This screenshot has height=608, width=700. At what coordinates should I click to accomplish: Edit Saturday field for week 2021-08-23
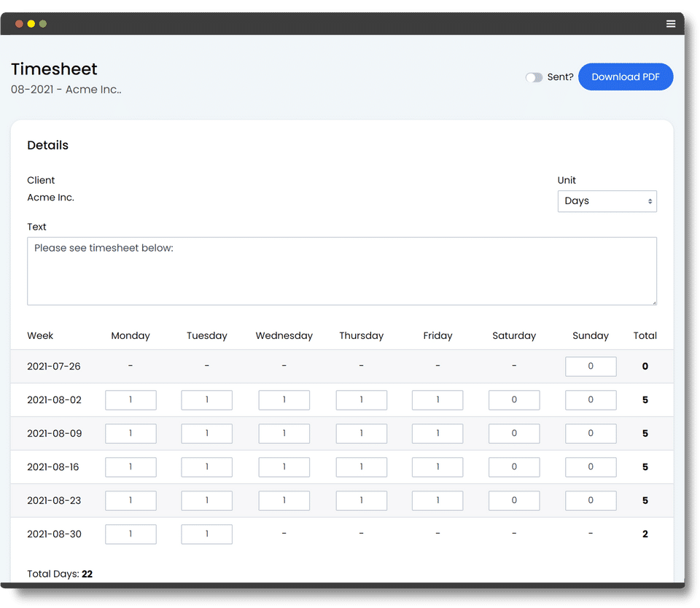(x=514, y=501)
